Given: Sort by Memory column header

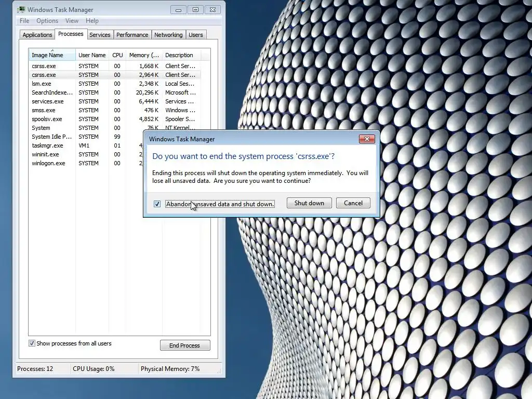Looking at the screenshot, I should (144, 55).
